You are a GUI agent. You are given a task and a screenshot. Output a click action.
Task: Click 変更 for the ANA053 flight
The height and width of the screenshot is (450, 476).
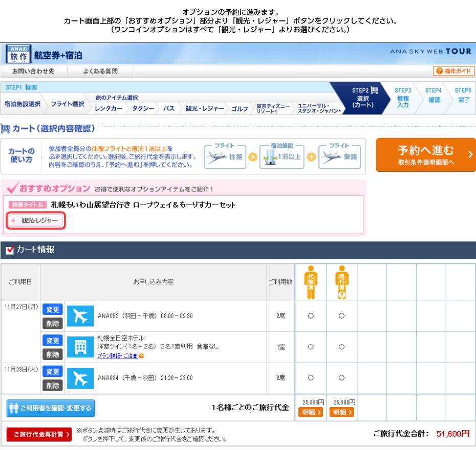coord(52,310)
